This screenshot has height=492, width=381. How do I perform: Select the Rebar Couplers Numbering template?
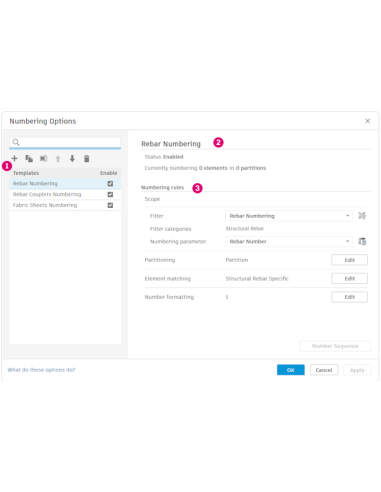(65, 194)
